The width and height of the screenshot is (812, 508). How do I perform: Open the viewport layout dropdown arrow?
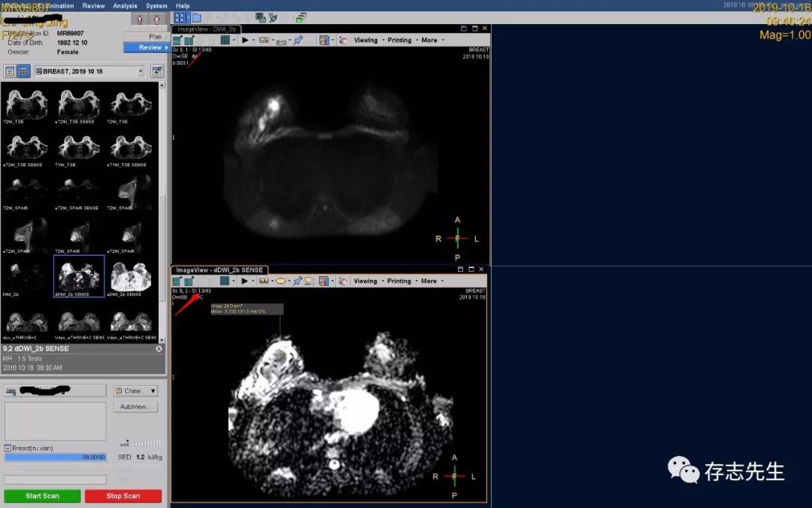(187, 18)
